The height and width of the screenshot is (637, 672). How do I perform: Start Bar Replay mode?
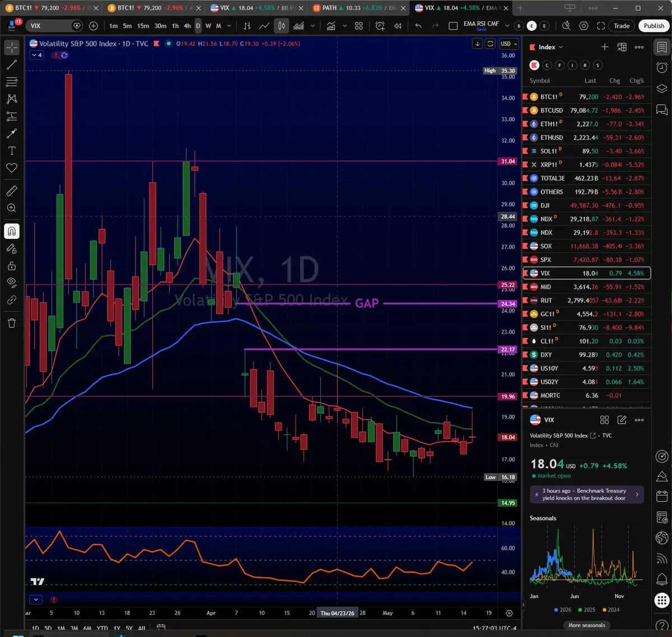tap(398, 26)
